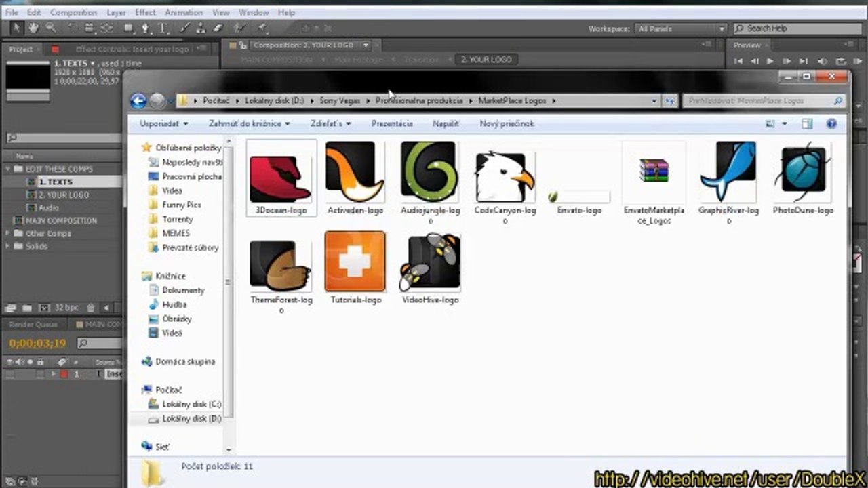Viewport: 868px width, 488px height.
Task: Select the Eraser tool in After Effects
Action: (x=218, y=28)
